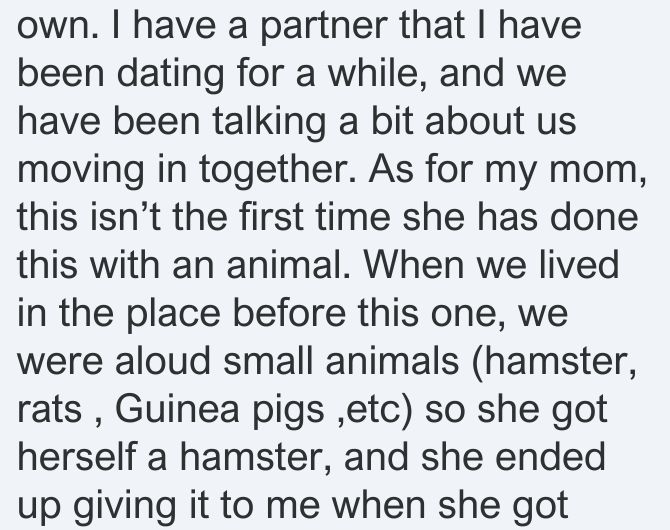The width and height of the screenshot is (670, 530).
Task: Click the phrase "moving in together"
Action: [x=186, y=169]
